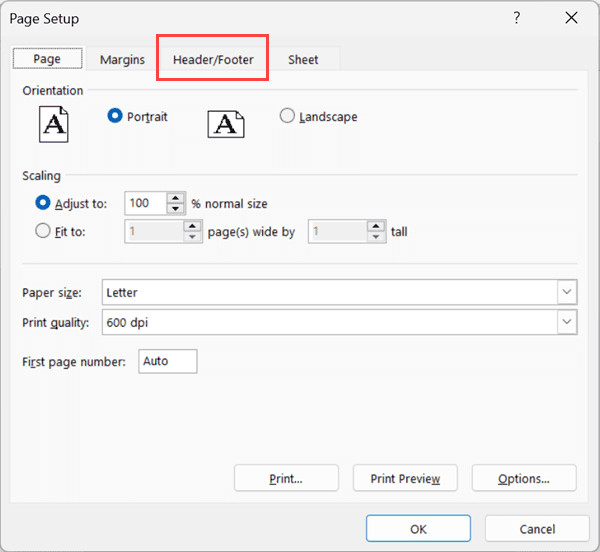Open the Print quality dropdown
Viewport: 600px width, 552px height.
567,322
